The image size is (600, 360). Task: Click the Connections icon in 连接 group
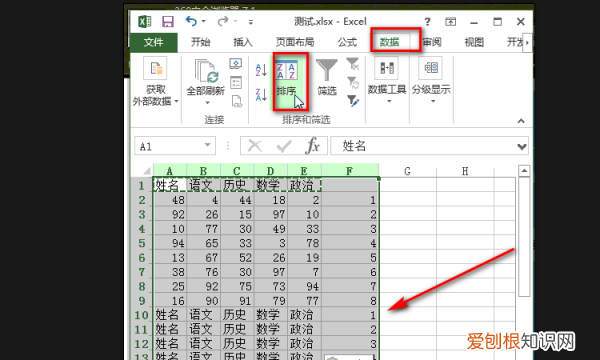[x=236, y=64]
